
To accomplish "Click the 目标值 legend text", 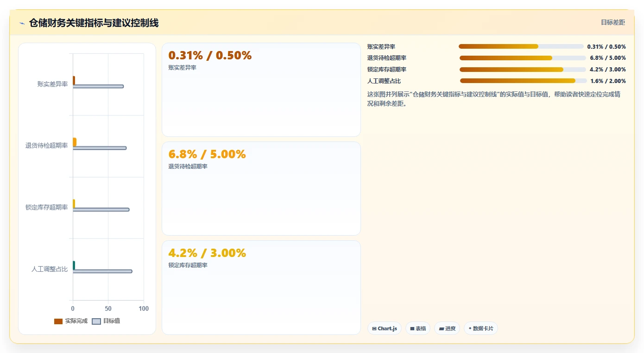I will click(x=112, y=321).
